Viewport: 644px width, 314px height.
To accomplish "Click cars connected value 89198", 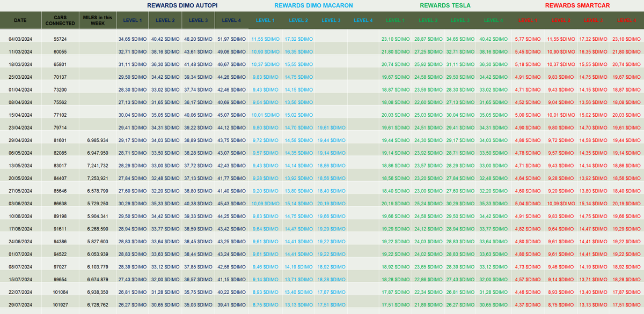I will 60,216.
